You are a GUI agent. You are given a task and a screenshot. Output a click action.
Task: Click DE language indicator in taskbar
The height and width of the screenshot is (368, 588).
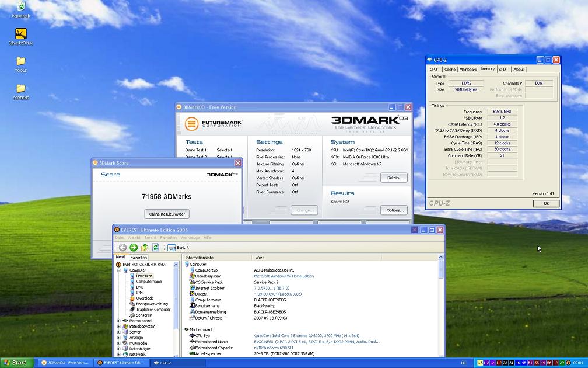click(x=464, y=363)
